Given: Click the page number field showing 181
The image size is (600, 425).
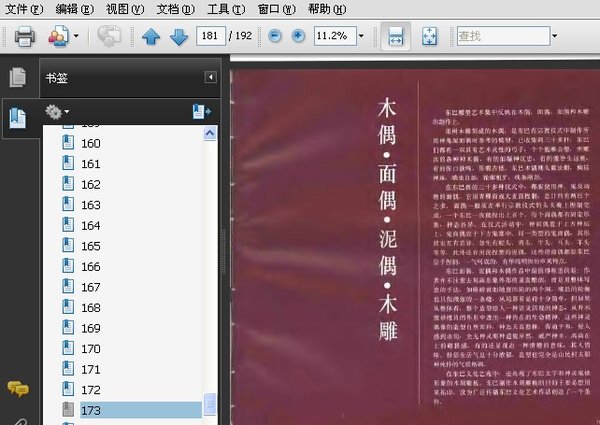Looking at the screenshot, I should 210,36.
